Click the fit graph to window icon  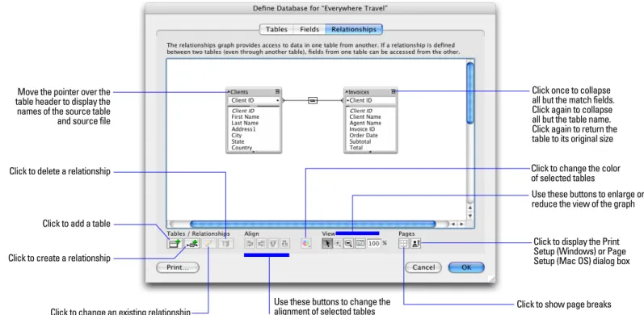click(x=360, y=244)
